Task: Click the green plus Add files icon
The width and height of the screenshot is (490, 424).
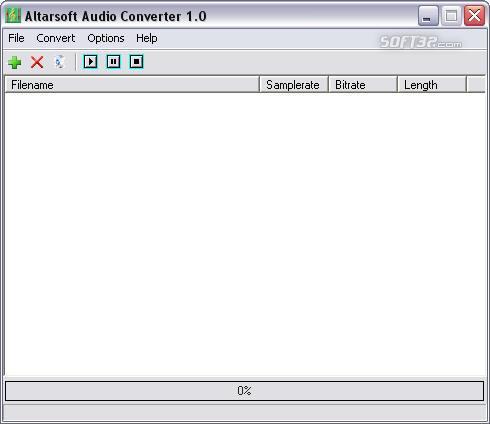Action: coord(15,62)
